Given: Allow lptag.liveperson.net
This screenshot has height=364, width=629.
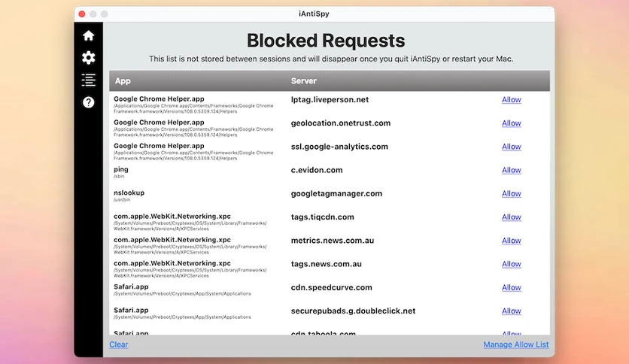Looking at the screenshot, I should coord(512,99).
